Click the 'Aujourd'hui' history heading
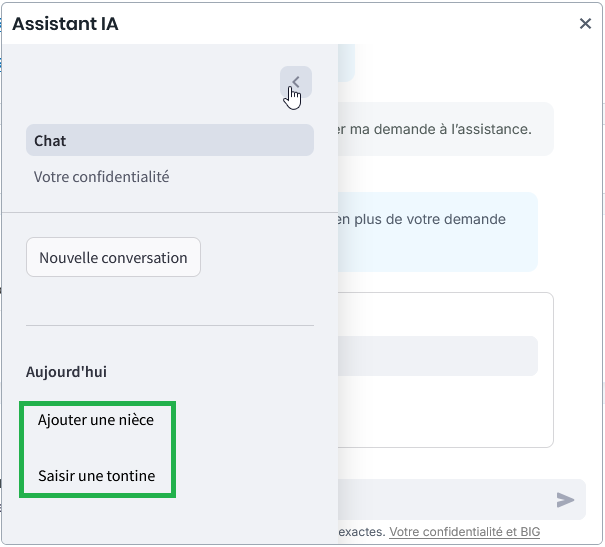 66,372
